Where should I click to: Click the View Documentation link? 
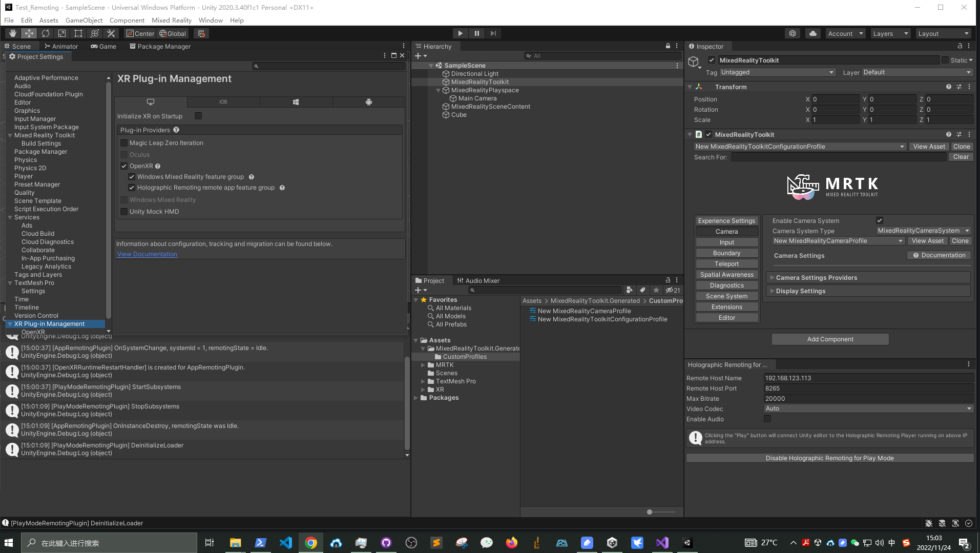click(147, 254)
